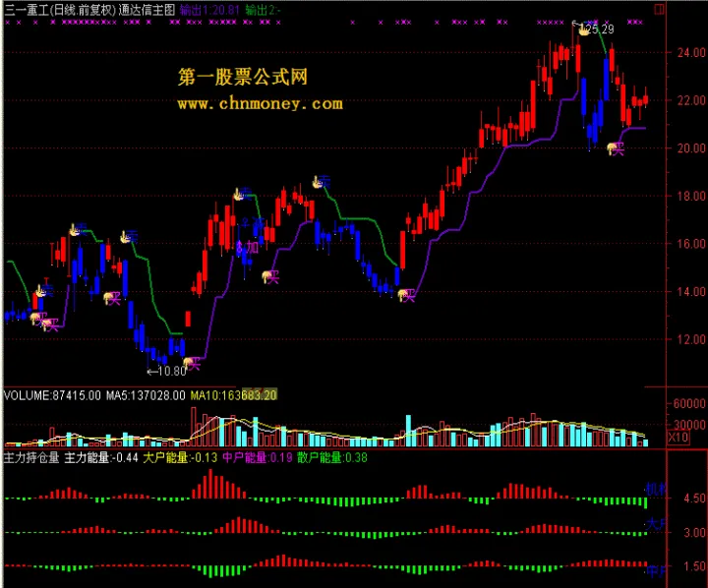This screenshot has height=588, width=708.
Task: Click the 通达信主图 indicator name
Action: coord(146,8)
